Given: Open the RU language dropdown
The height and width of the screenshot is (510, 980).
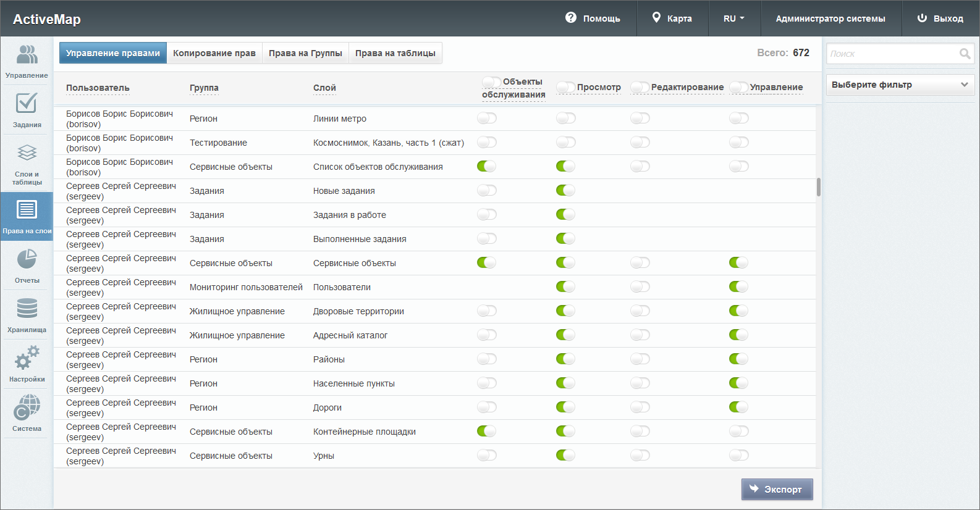Looking at the screenshot, I should tap(734, 19).
